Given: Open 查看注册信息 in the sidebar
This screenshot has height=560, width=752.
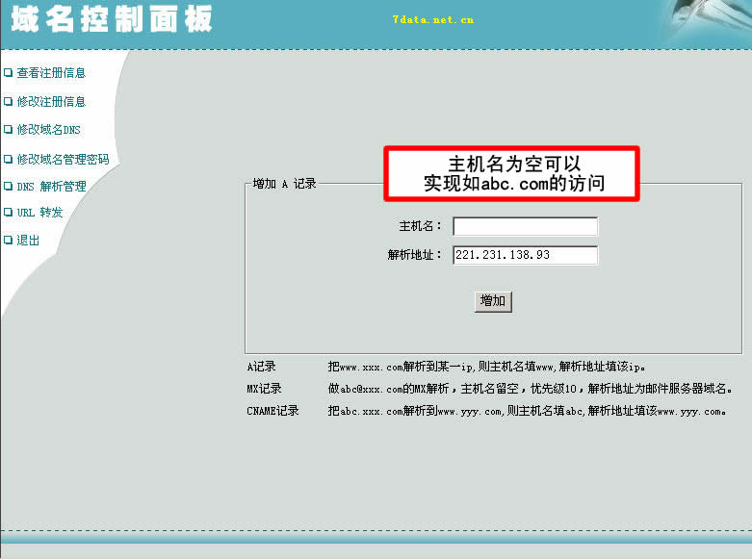Looking at the screenshot, I should (x=51, y=73).
